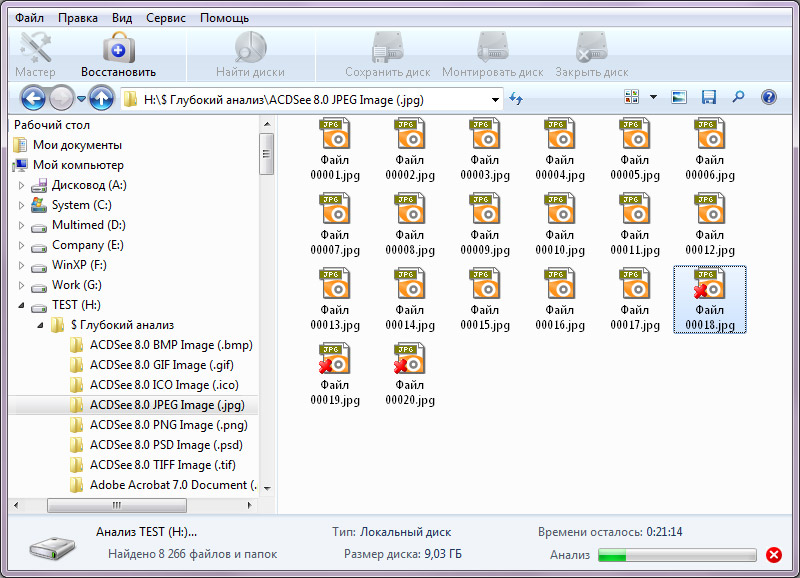Click the view mode icon

631,97
